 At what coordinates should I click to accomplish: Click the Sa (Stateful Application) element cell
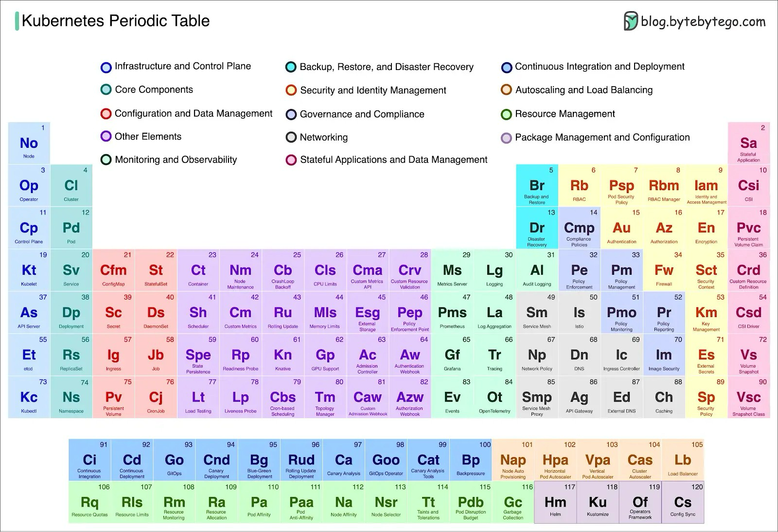pos(749,143)
